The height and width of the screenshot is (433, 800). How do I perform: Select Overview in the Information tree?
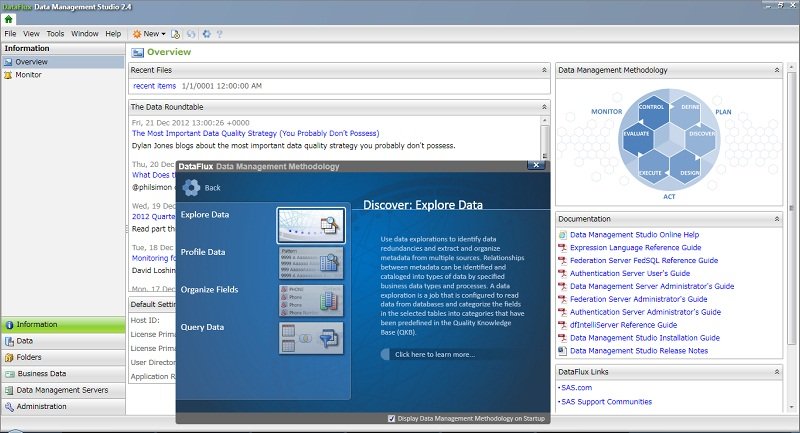click(x=63, y=62)
